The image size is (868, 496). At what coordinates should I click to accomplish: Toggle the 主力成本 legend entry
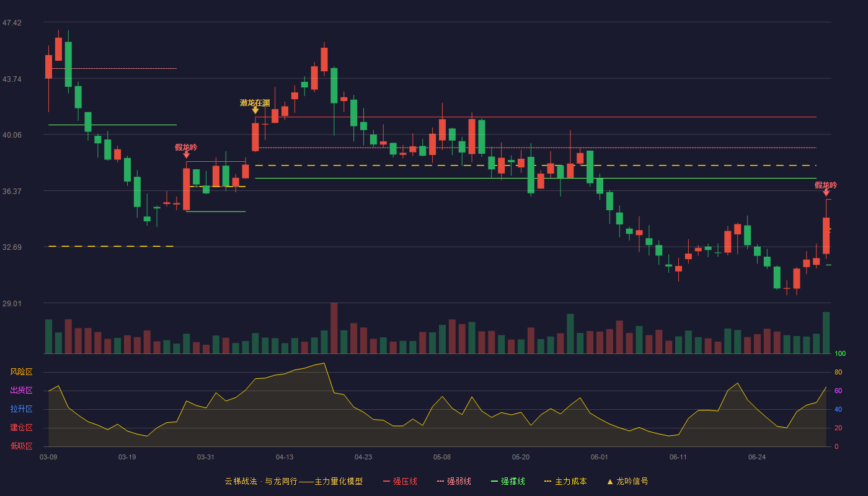[x=565, y=481]
